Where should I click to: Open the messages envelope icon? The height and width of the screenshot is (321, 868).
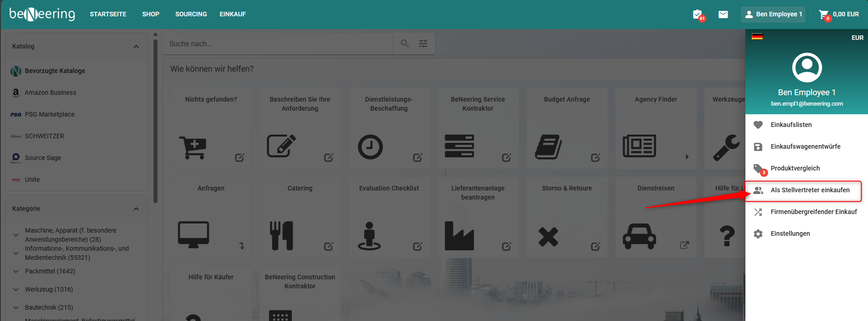pos(723,15)
